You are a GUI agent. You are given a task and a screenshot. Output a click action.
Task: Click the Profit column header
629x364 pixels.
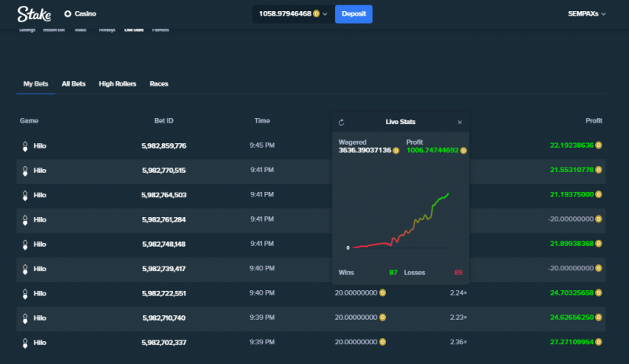[594, 121]
